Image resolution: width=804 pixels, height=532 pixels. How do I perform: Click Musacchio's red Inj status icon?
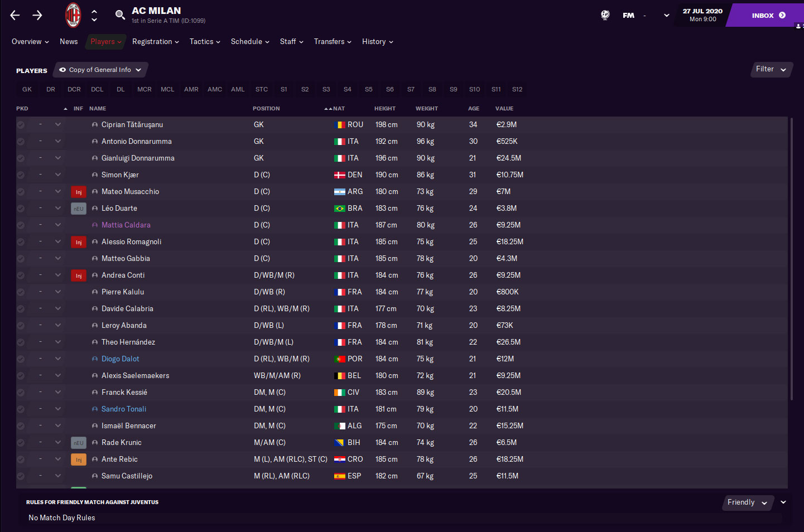[x=79, y=192]
